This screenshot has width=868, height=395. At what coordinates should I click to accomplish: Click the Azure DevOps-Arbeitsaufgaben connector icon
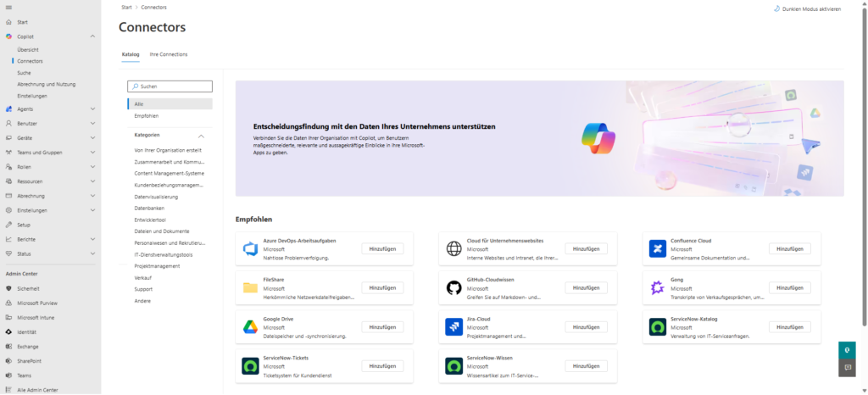coord(250,248)
